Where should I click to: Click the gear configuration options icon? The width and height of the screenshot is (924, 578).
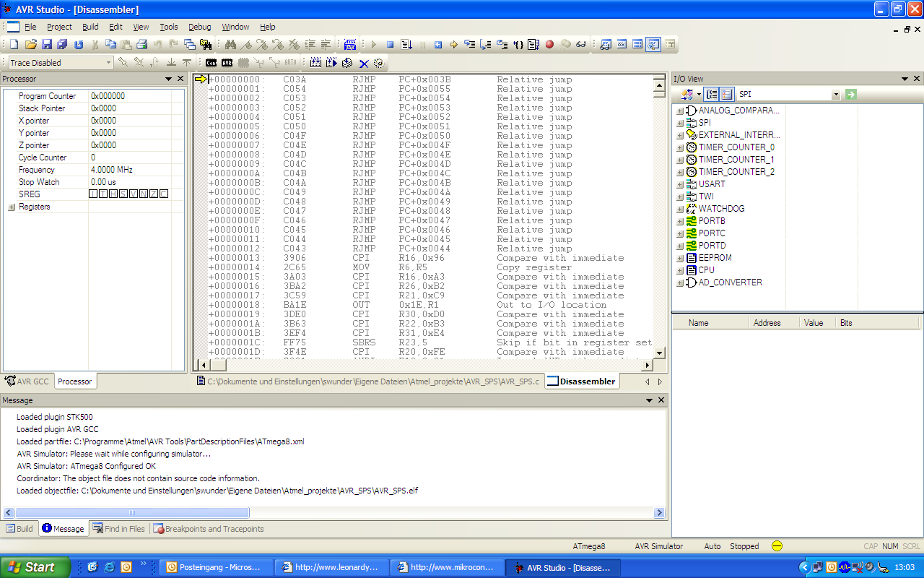click(379, 63)
